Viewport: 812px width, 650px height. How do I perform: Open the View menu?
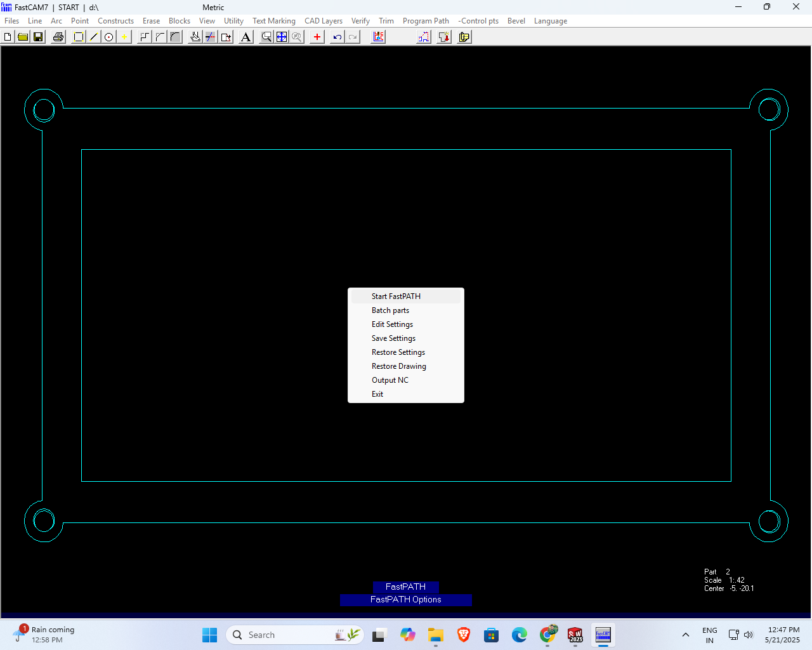[207, 21]
